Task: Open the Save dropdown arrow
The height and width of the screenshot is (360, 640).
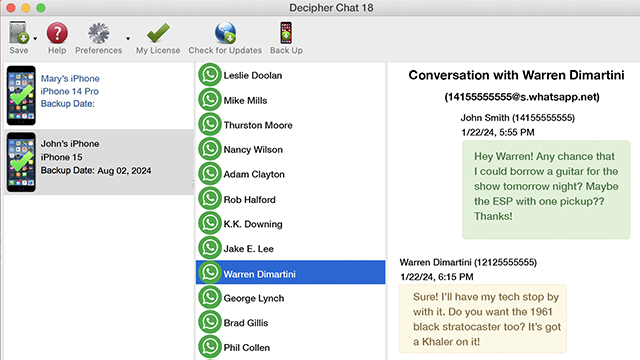Action: point(35,39)
